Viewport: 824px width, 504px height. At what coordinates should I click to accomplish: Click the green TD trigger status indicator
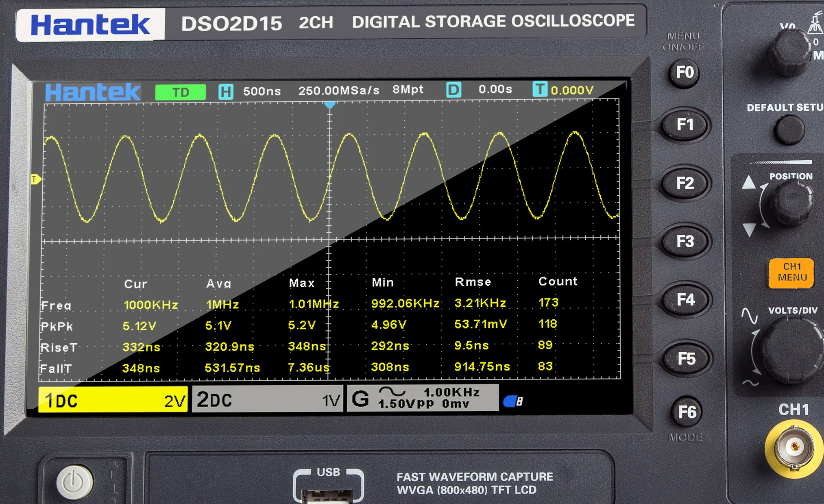click(x=181, y=92)
